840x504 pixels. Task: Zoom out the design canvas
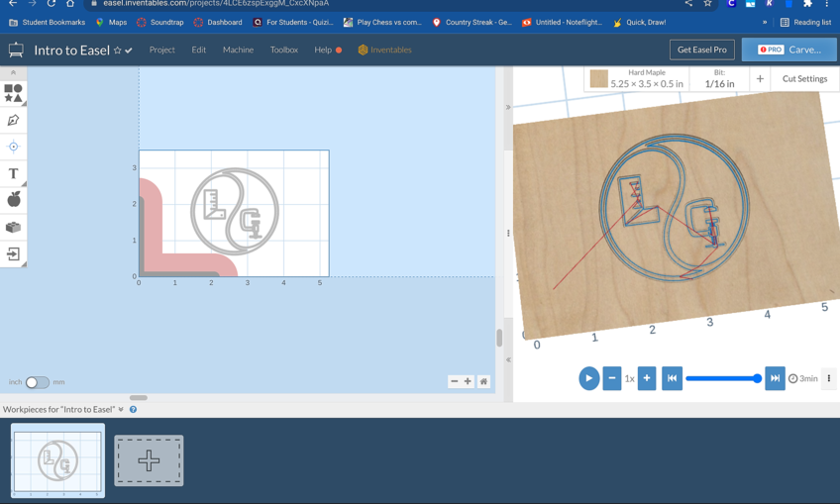pyautogui.click(x=455, y=381)
